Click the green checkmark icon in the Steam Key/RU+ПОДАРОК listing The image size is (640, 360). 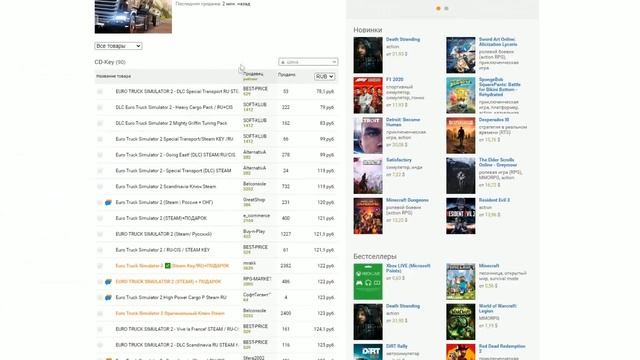(167, 266)
